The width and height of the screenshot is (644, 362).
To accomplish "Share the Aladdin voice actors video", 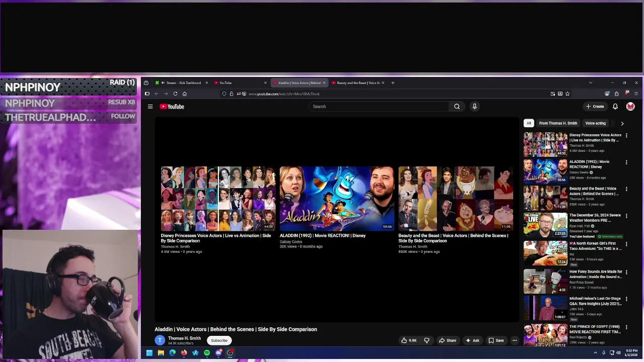I will 447,340.
